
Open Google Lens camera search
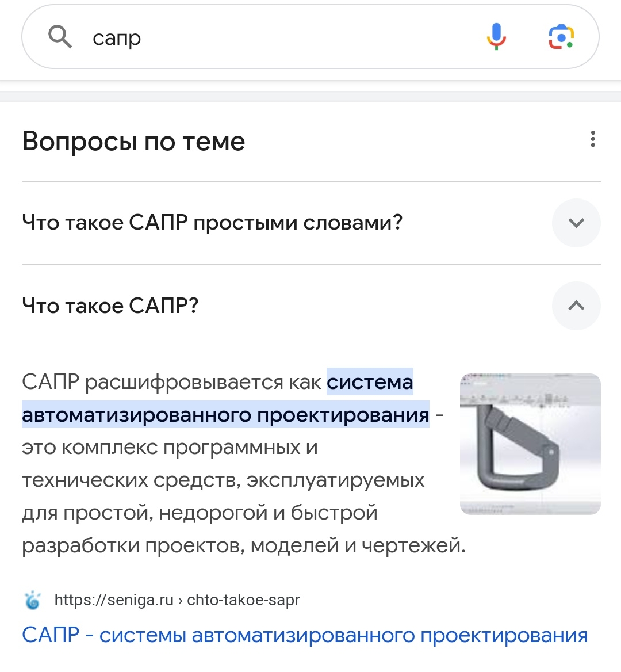pos(561,37)
